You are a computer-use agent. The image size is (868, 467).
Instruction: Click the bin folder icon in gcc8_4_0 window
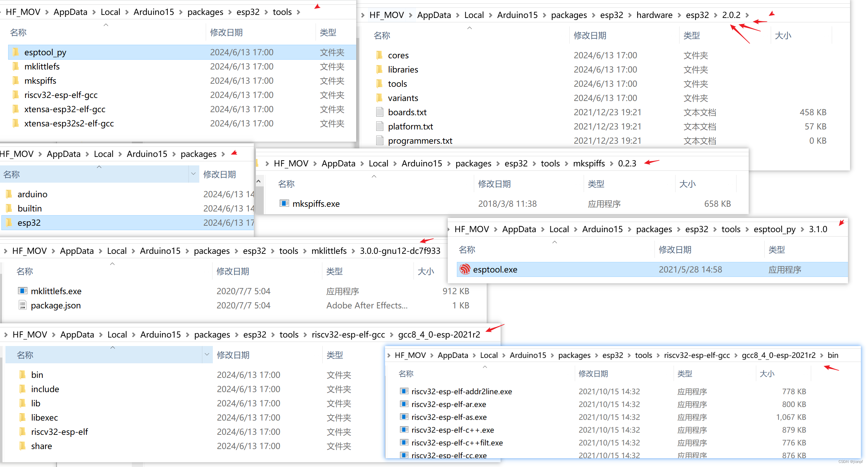(x=23, y=375)
